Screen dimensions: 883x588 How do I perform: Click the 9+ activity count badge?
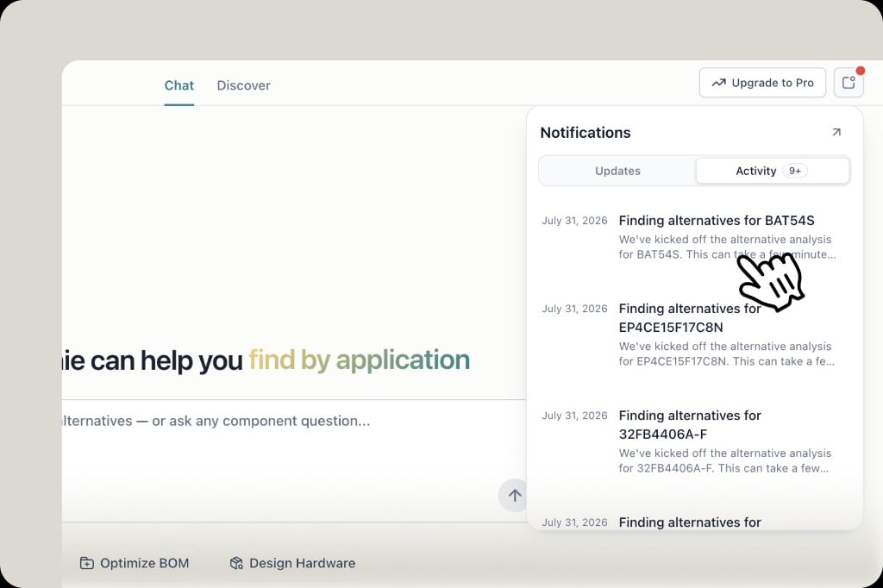[794, 171]
